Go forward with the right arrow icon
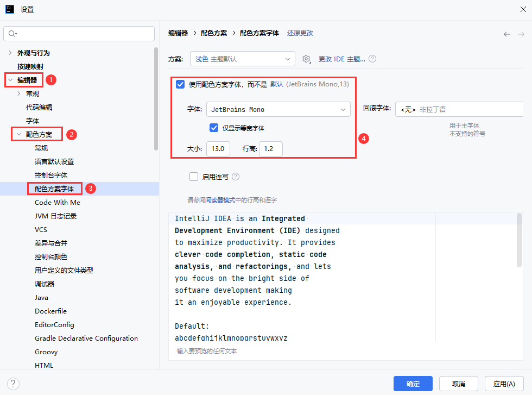The width and height of the screenshot is (532, 395). coord(521,34)
